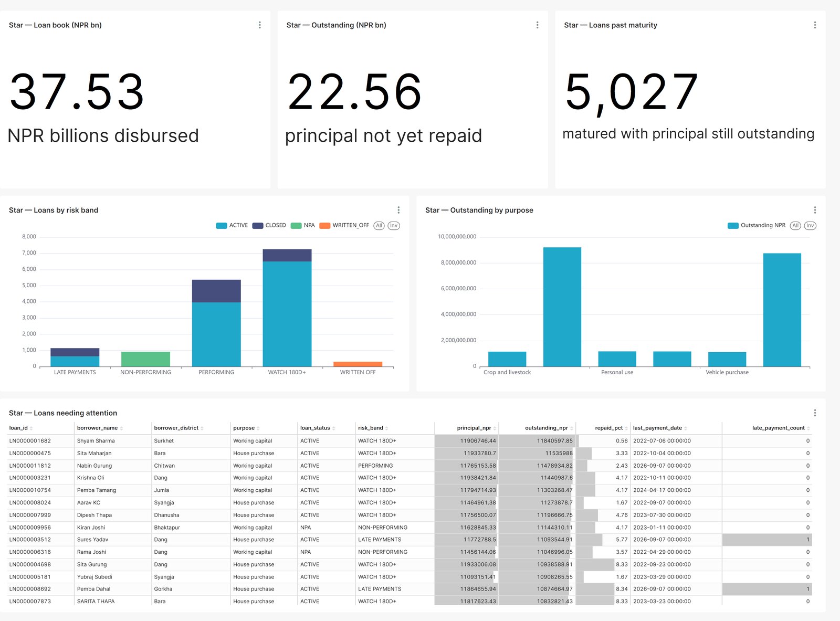Screen dimensions: 840x621
Task: Sort by borrower_district sort icon
Action: point(202,428)
